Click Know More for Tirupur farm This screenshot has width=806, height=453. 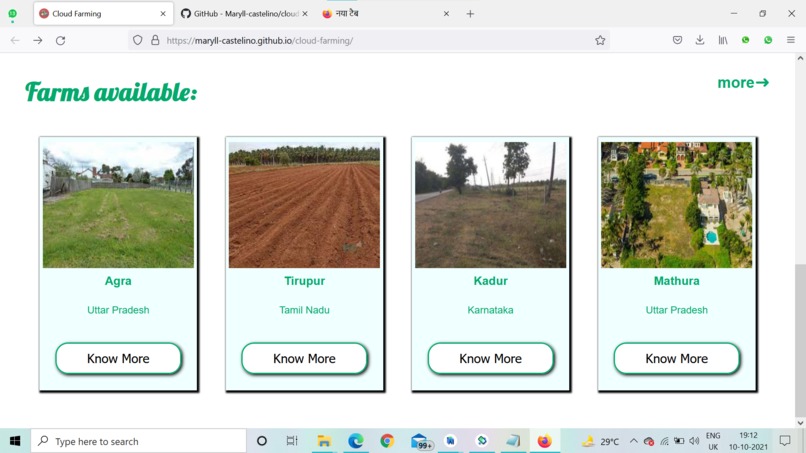(304, 358)
